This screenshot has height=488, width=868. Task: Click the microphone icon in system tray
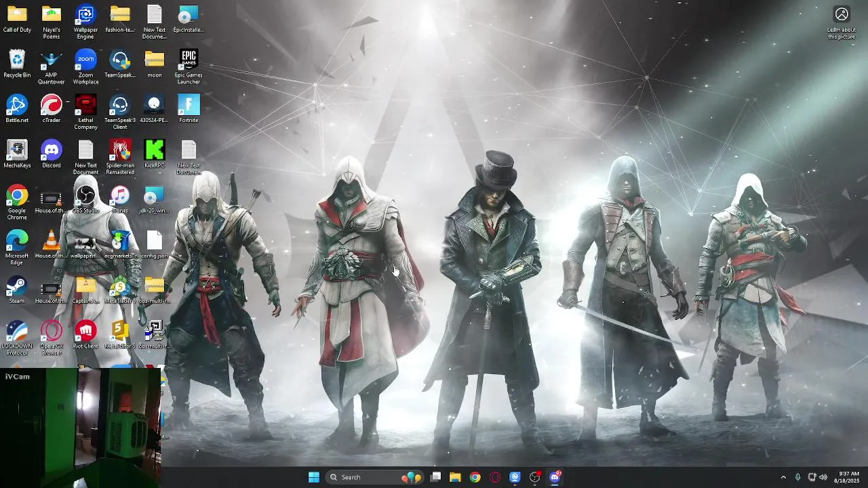pos(797,477)
